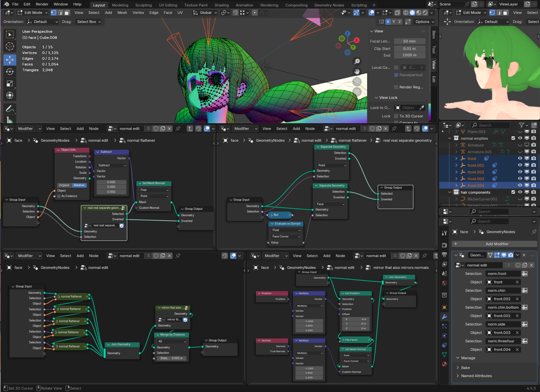This screenshot has height=392, width=540.
Task: Click the pan hand viewport gizmo
Action: [x=357, y=71]
